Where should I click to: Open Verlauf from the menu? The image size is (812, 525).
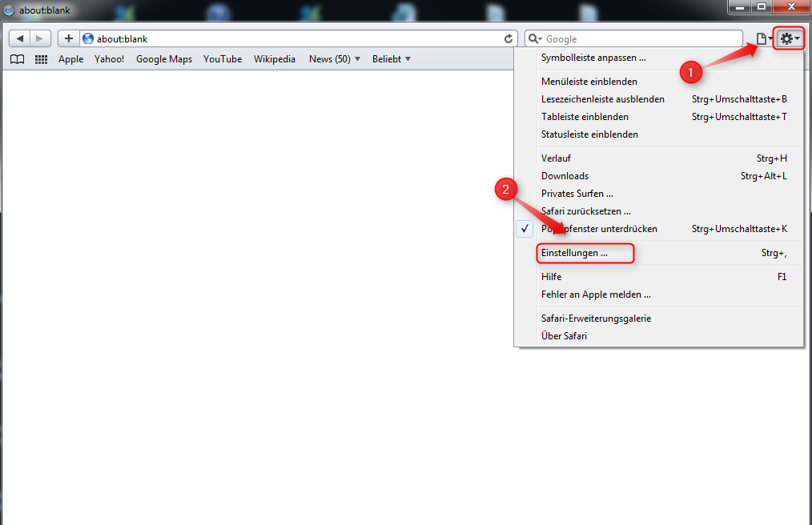click(659, 158)
